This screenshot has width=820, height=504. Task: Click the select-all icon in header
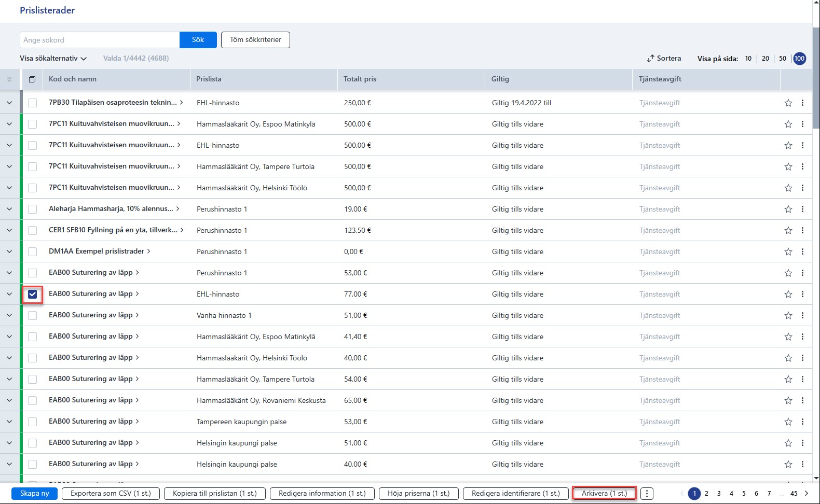(32, 79)
